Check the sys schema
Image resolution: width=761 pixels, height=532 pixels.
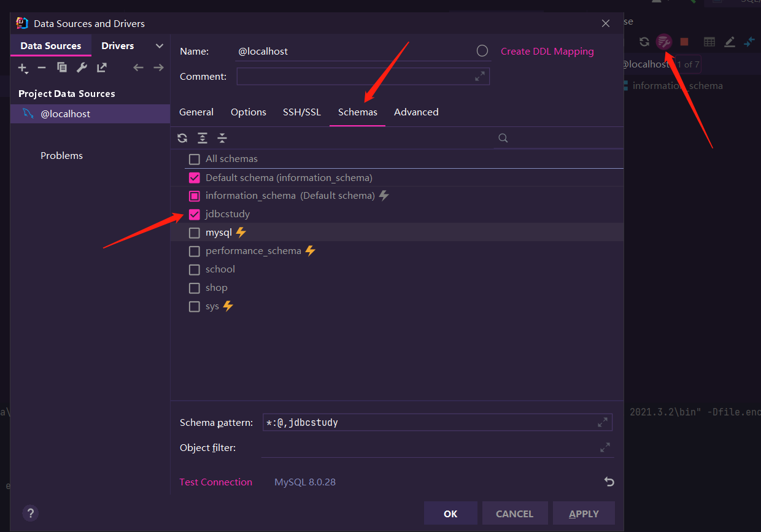(x=195, y=306)
